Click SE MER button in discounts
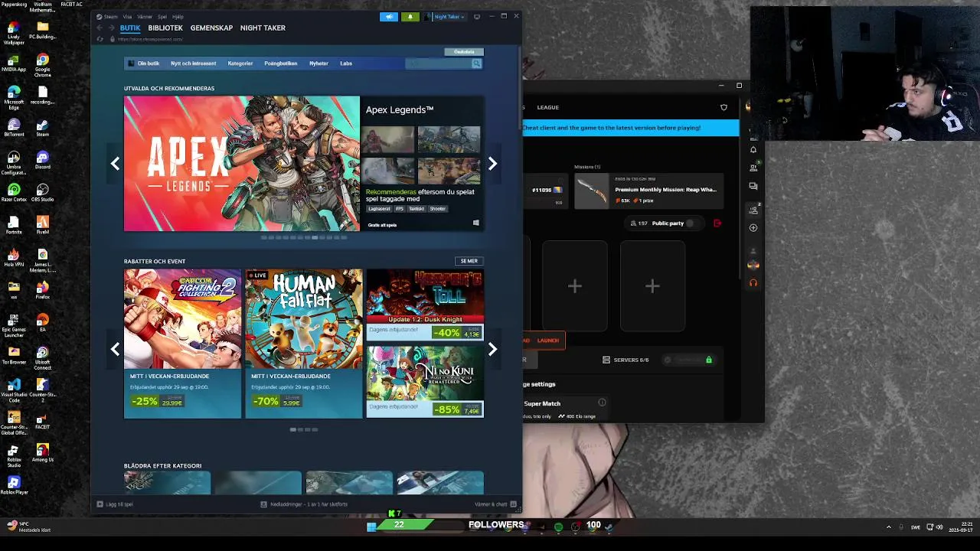 [469, 261]
